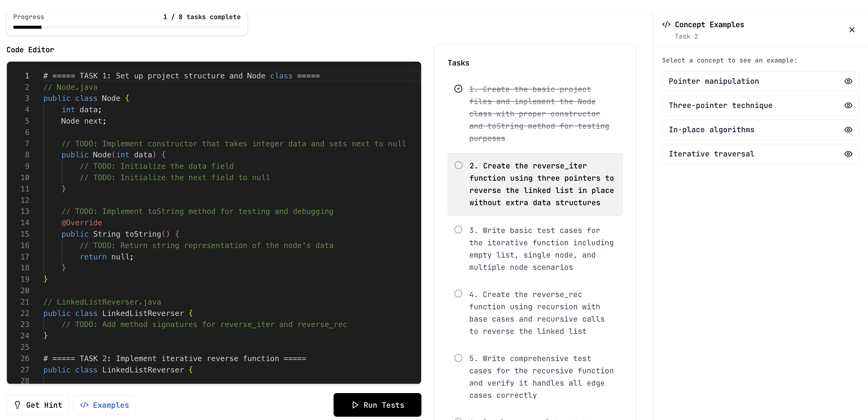Image resolution: width=868 pixels, height=420 pixels.
Task: Tick the task 4 reverse_rec circle
Action: 458,293
